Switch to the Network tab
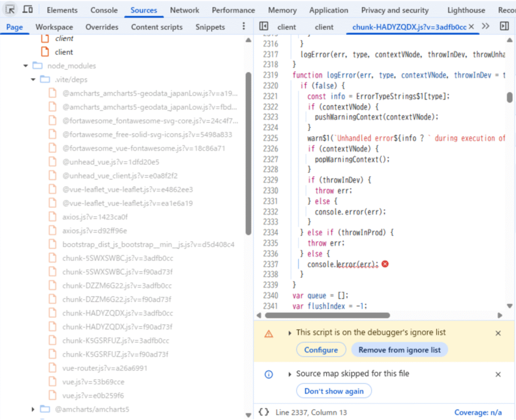 [184, 10]
